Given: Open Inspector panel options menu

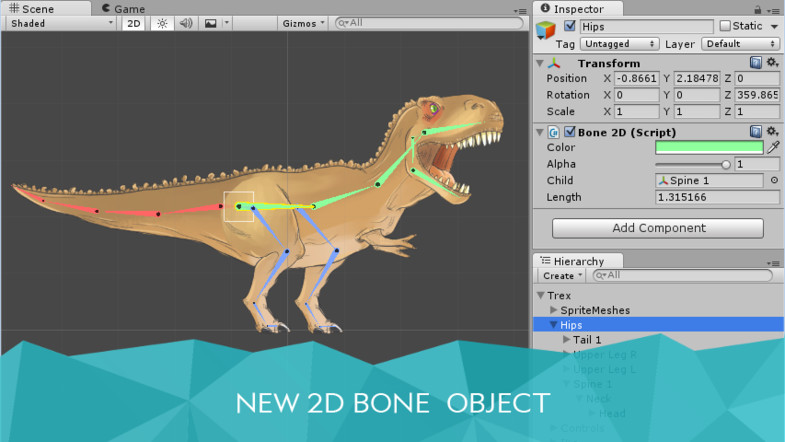Looking at the screenshot, I should click(x=774, y=11).
